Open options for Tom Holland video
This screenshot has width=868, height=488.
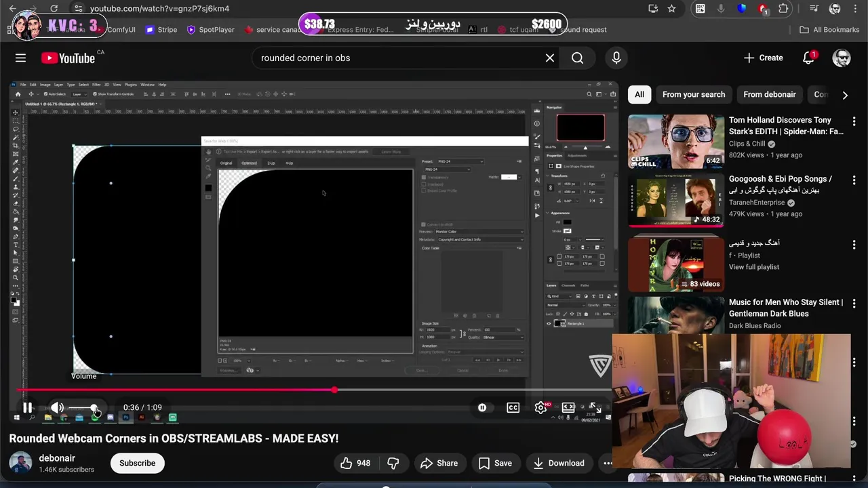point(854,121)
